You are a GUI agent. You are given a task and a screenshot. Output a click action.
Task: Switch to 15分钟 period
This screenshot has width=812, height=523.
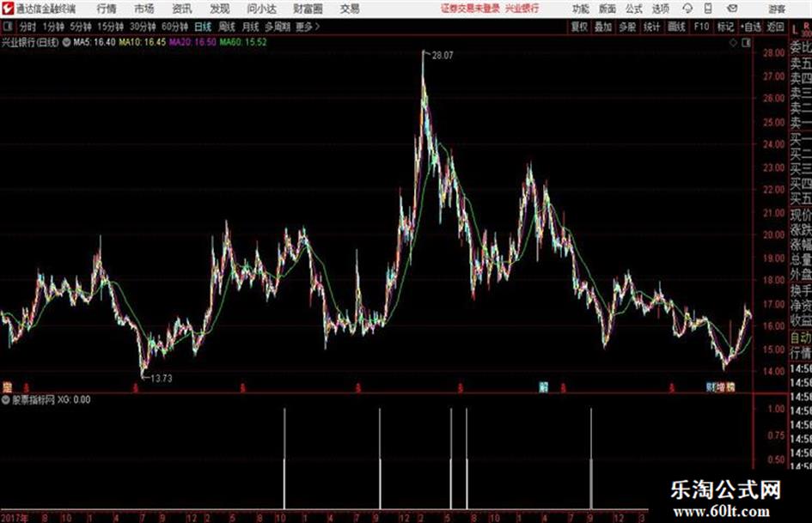[x=110, y=27]
